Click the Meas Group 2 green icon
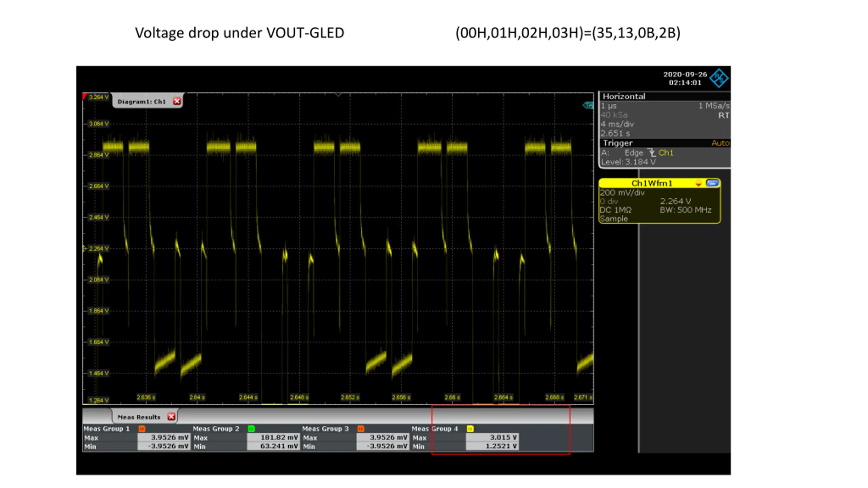This screenshot has width=868, height=488. click(251, 429)
